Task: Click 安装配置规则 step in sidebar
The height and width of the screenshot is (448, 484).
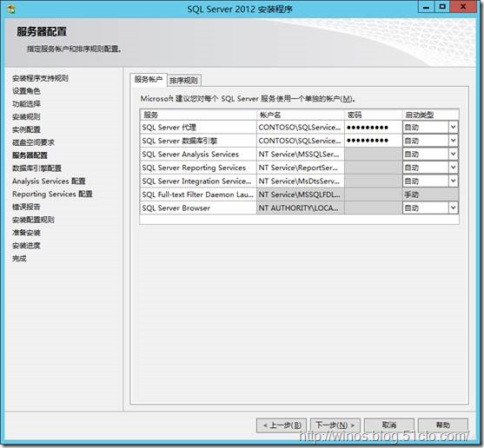Action: click(x=33, y=220)
